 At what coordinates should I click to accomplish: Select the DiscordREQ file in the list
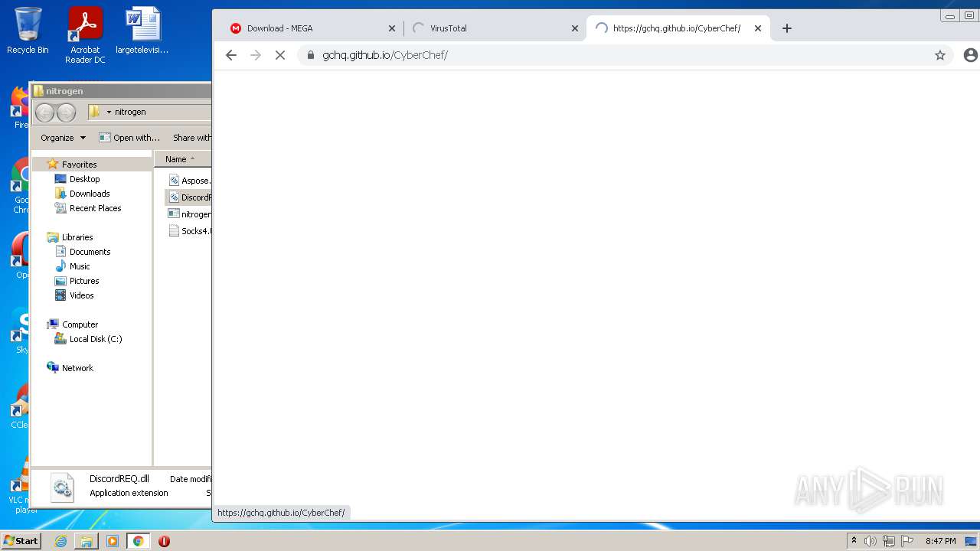(x=189, y=197)
